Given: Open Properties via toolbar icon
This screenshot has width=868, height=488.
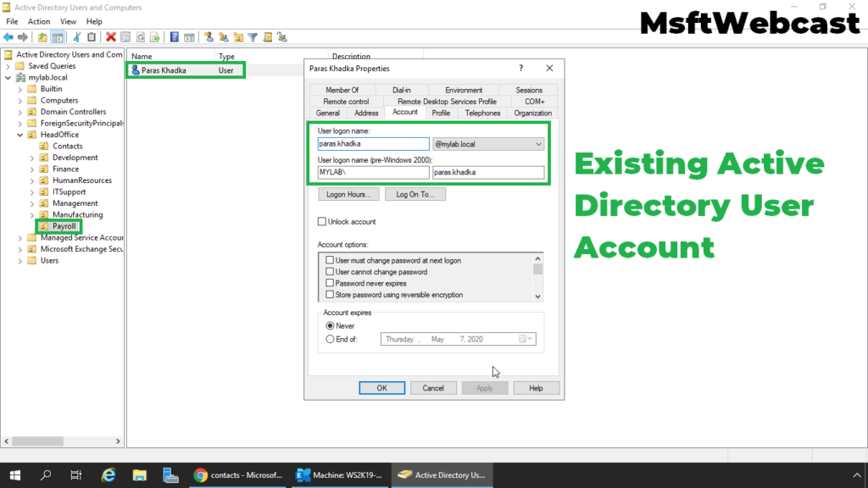Looking at the screenshot, I should 125,37.
